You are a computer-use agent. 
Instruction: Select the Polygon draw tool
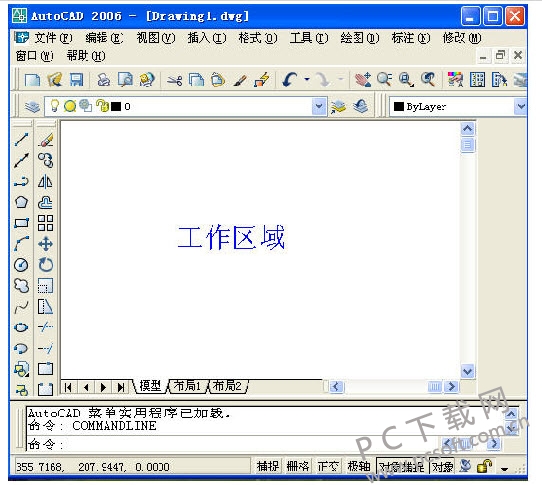coord(21,202)
